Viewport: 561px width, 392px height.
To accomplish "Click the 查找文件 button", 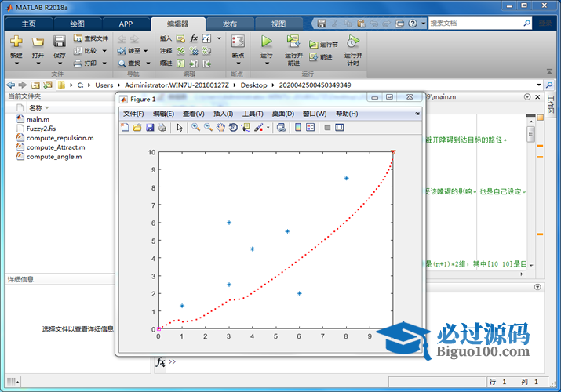I will pyautogui.click(x=91, y=38).
